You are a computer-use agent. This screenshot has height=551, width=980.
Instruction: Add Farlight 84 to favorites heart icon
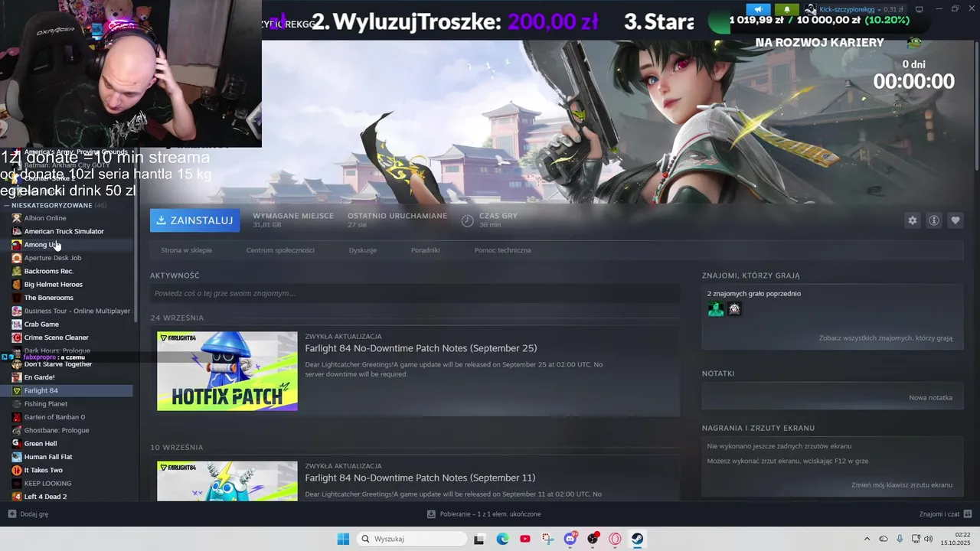click(955, 220)
